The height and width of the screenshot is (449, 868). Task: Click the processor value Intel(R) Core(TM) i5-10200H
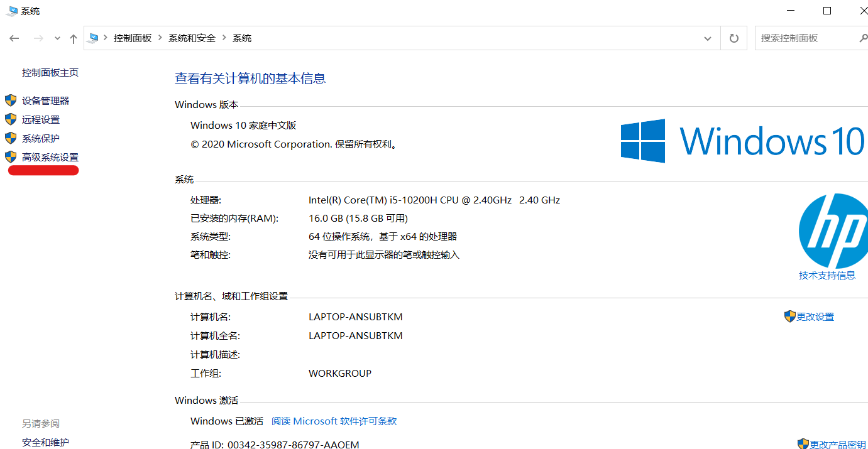pyautogui.click(x=434, y=200)
